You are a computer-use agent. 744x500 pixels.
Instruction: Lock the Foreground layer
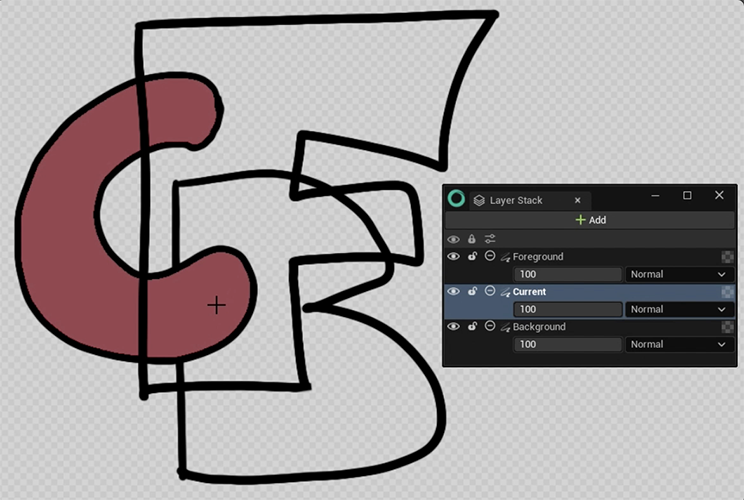tap(472, 257)
